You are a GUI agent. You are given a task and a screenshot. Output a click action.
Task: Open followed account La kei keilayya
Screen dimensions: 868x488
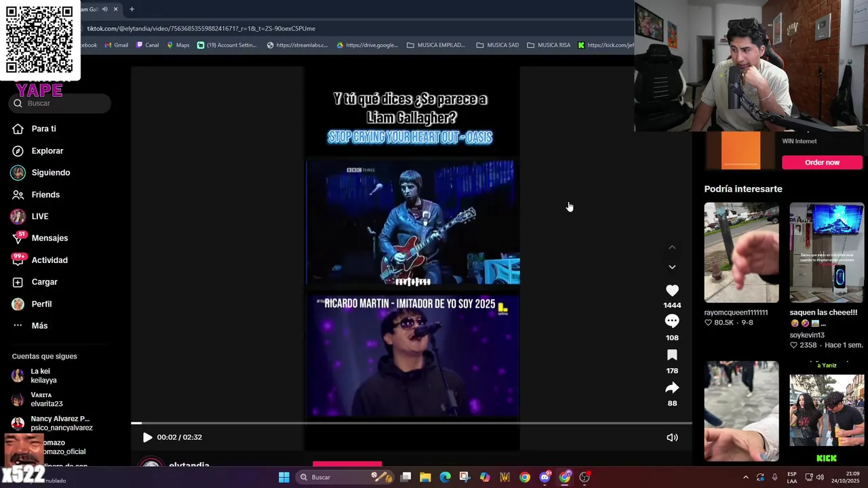click(x=43, y=376)
